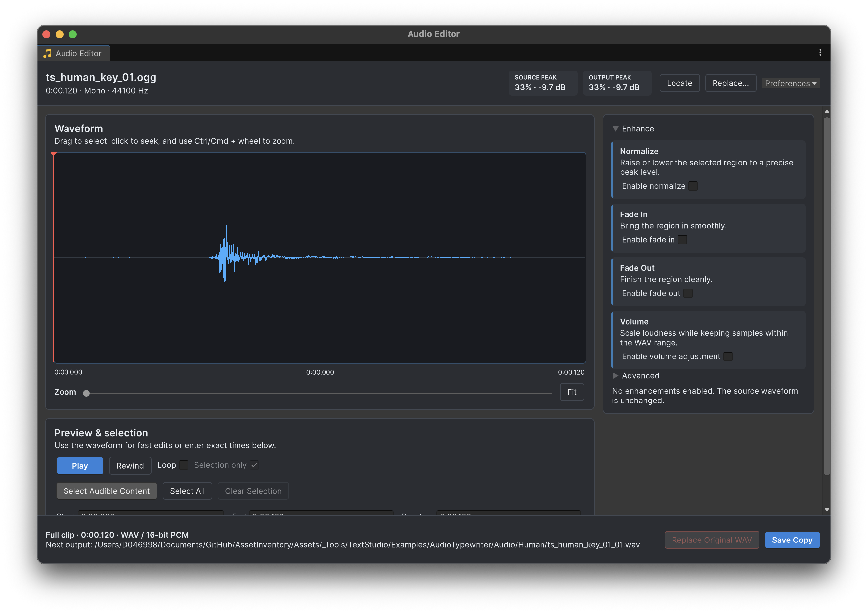Screen dimensions: 868x613
Task: Enable the normalize checkbox
Action: tap(693, 186)
